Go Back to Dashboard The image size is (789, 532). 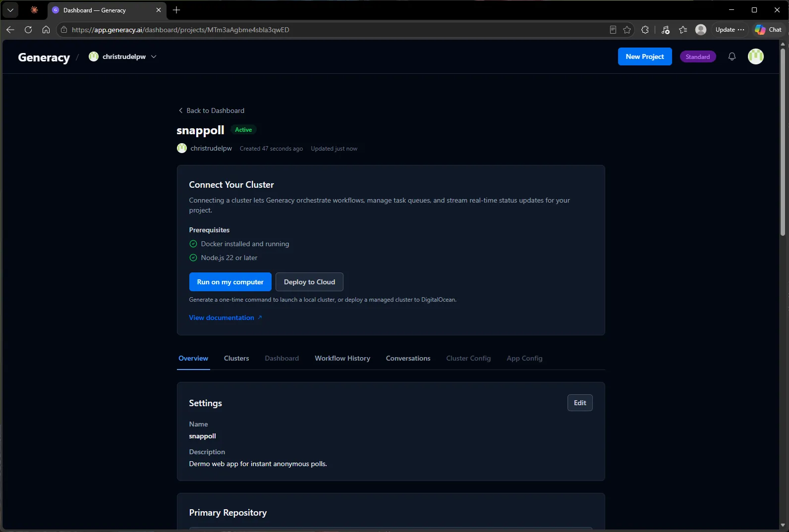pyautogui.click(x=211, y=110)
